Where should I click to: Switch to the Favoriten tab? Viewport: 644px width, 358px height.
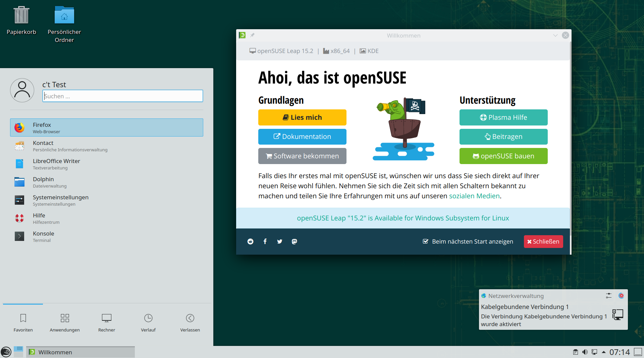click(x=23, y=322)
